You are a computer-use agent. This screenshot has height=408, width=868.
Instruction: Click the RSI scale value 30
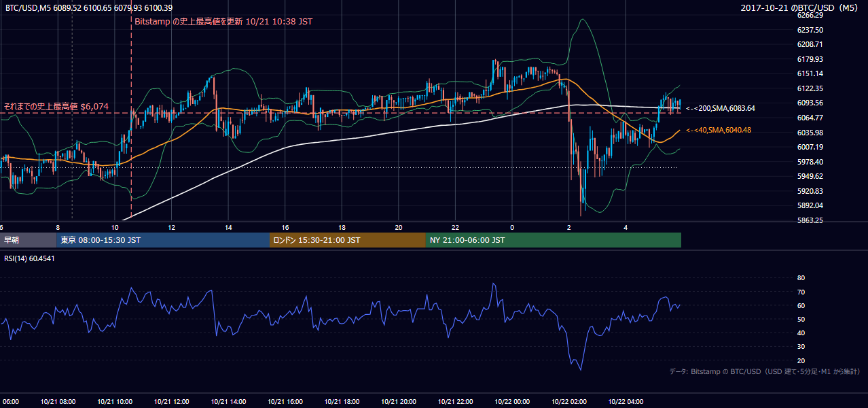pos(801,347)
